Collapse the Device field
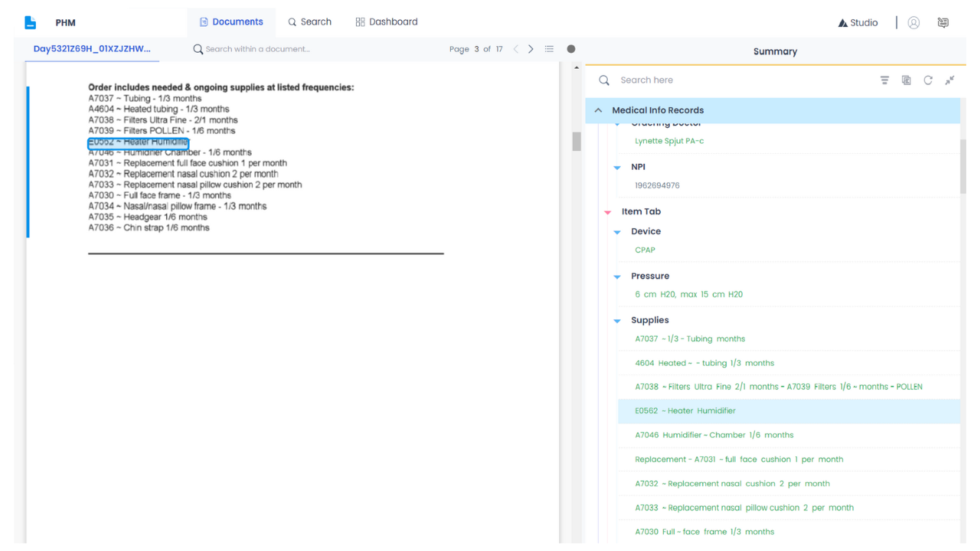Screen dimensions: 980x551 617,232
